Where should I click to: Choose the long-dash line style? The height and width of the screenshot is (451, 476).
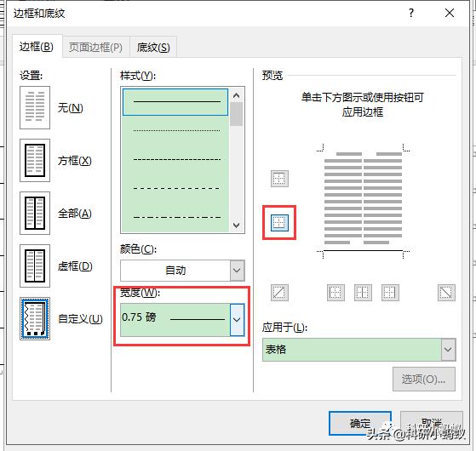[x=175, y=188]
